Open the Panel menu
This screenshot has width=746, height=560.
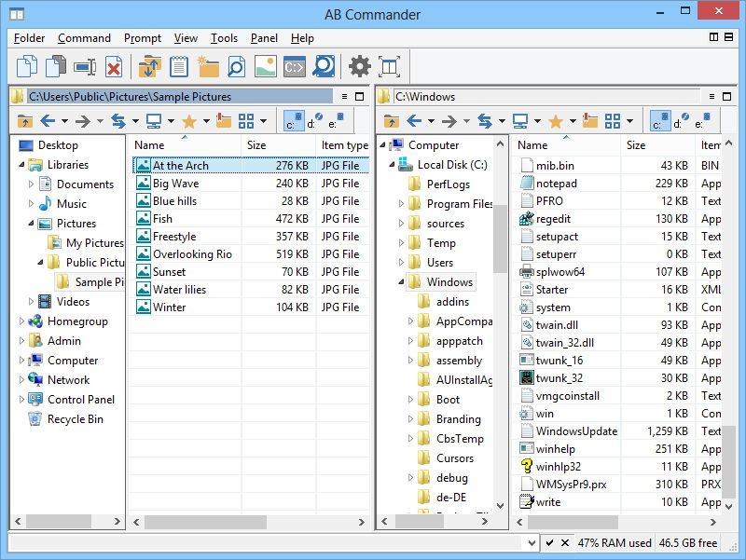[x=264, y=38]
